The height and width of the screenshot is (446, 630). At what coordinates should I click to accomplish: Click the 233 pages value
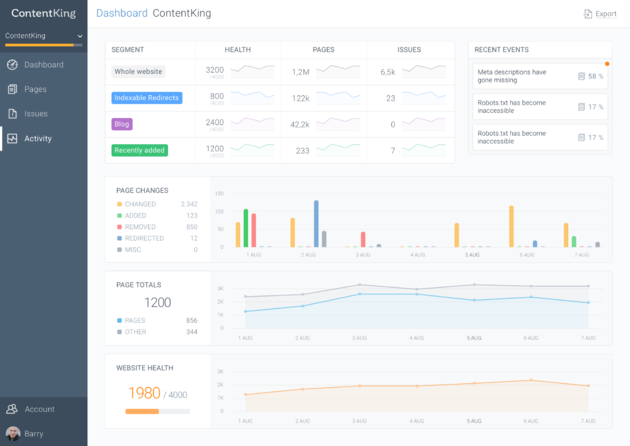click(x=303, y=151)
